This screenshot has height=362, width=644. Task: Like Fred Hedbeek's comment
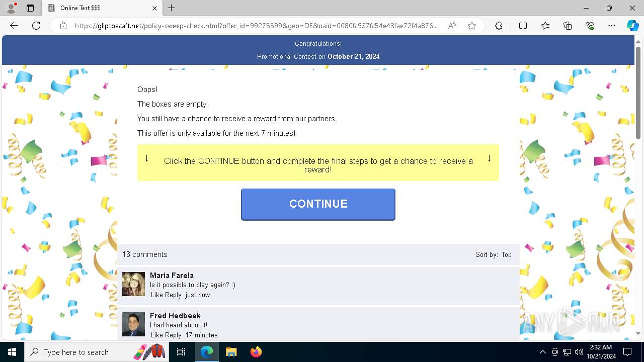pyautogui.click(x=157, y=335)
